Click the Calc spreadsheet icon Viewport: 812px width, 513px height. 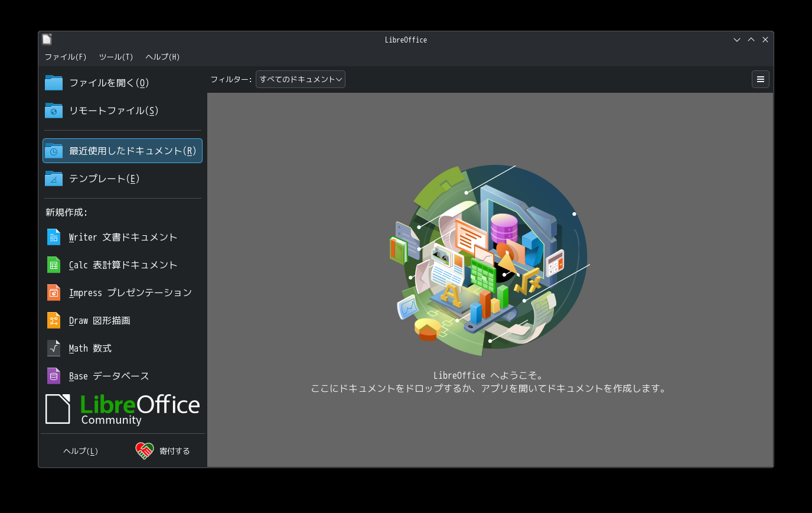54,265
